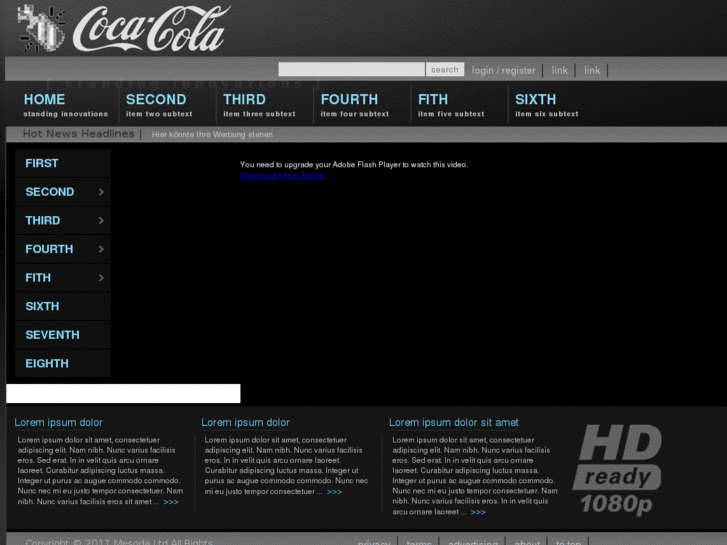Select FIRST in the side menu

coord(63,163)
